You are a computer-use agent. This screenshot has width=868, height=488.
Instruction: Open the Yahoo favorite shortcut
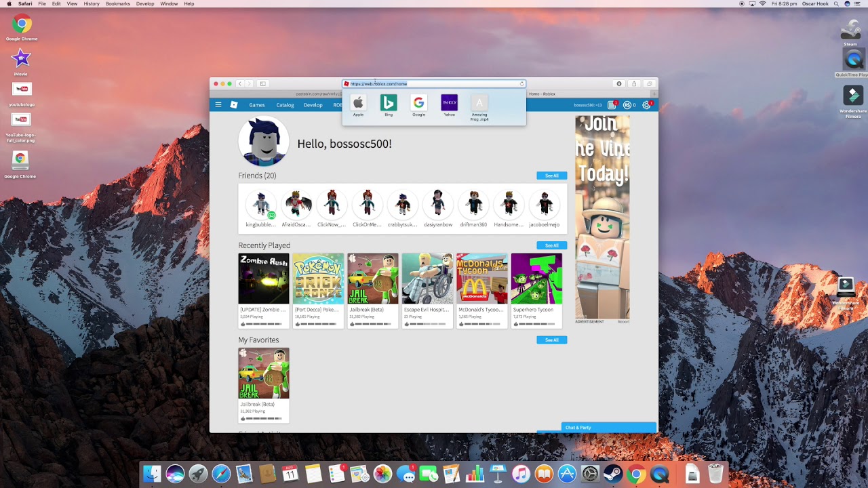click(x=449, y=105)
